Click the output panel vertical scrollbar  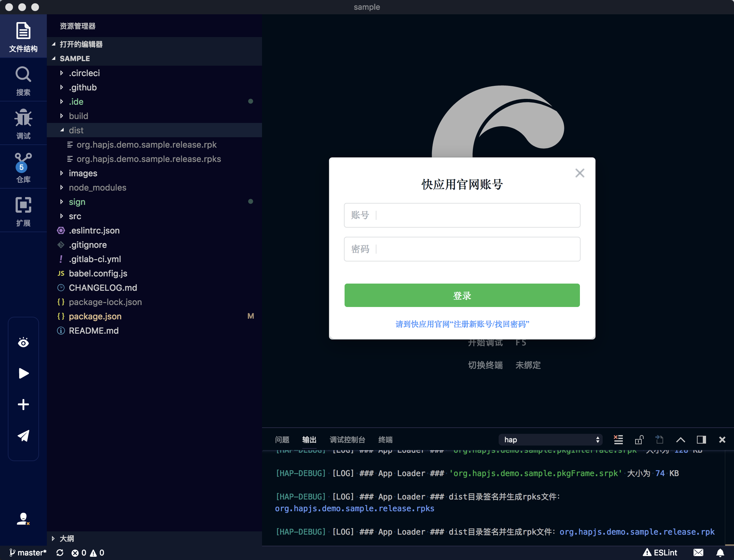(x=729, y=498)
